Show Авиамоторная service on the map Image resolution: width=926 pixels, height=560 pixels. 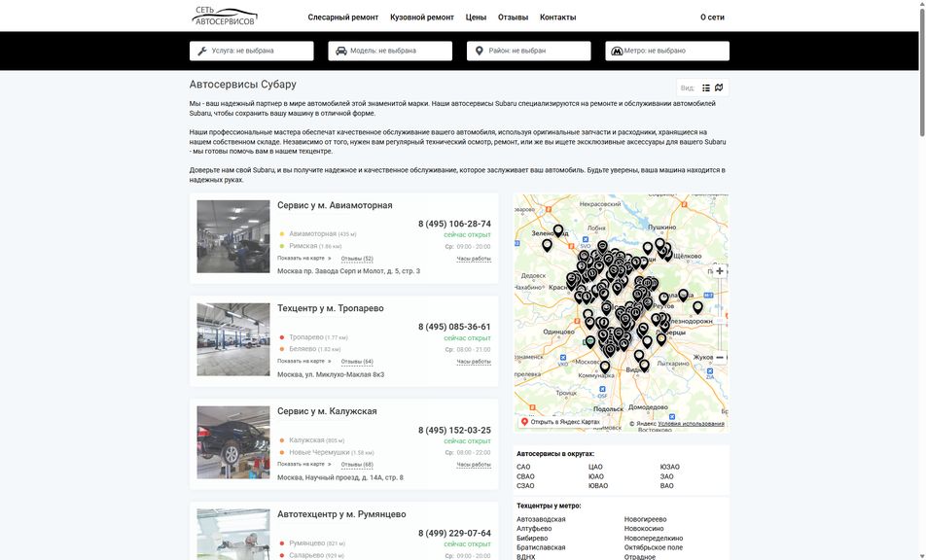point(304,259)
